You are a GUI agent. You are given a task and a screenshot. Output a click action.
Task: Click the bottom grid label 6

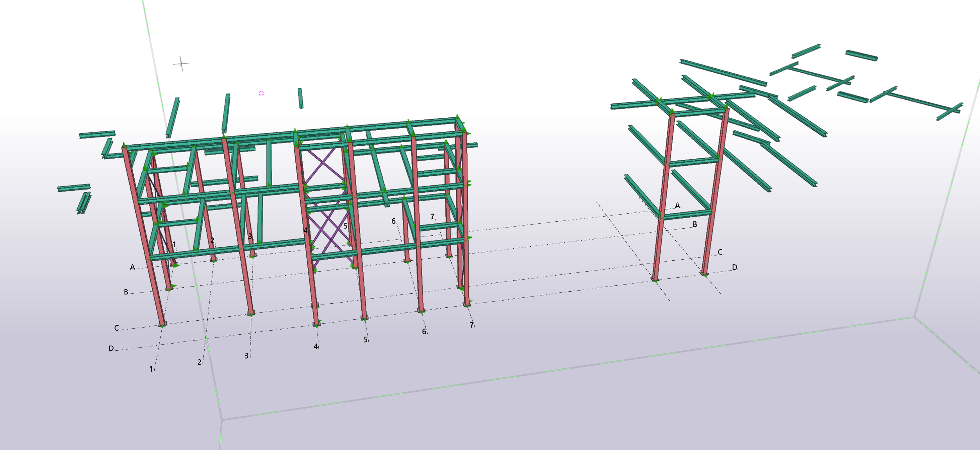tap(424, 332)
